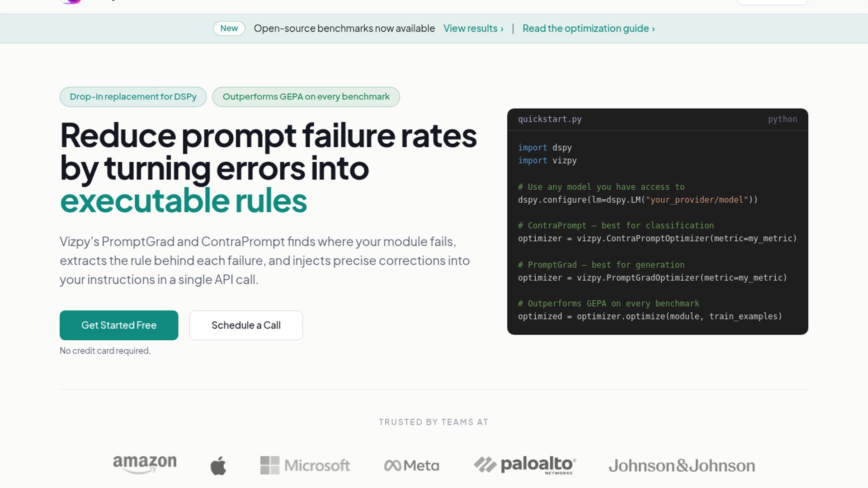Screen dimensions: 868x488
Task: Click the Palo Alto Networks logo
Action: pos(525,465)
